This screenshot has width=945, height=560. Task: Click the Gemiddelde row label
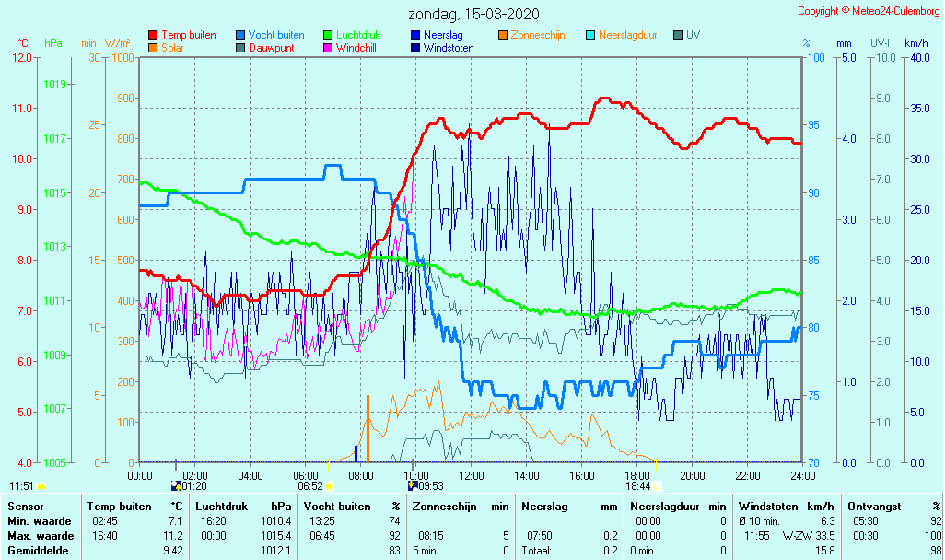40,550
